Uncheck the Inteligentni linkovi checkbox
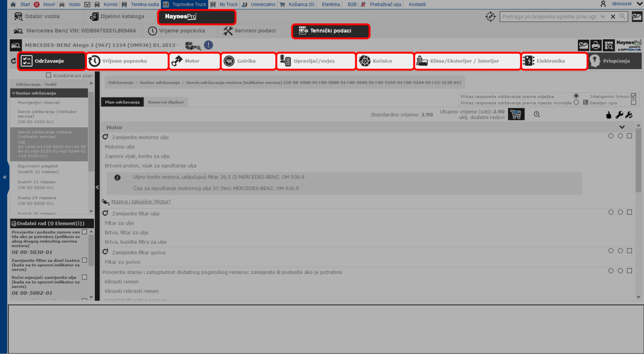This screenshot has width=644, height=354. (x=634, y=96)
